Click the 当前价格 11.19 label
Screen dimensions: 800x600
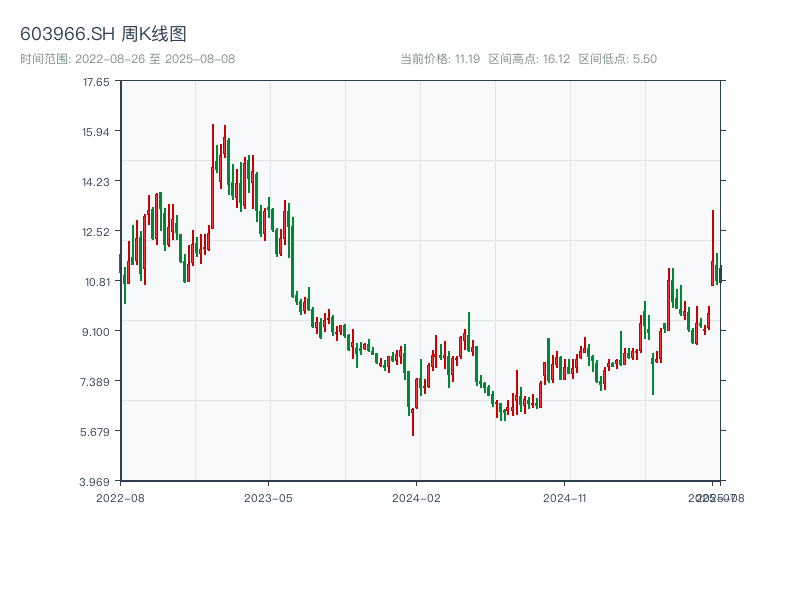[440, 59]
